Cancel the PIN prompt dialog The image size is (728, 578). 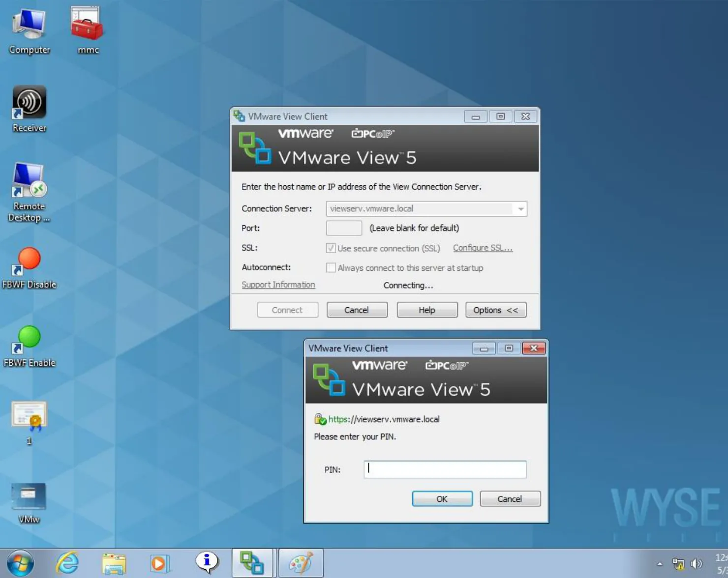click(x=510, y=499)
